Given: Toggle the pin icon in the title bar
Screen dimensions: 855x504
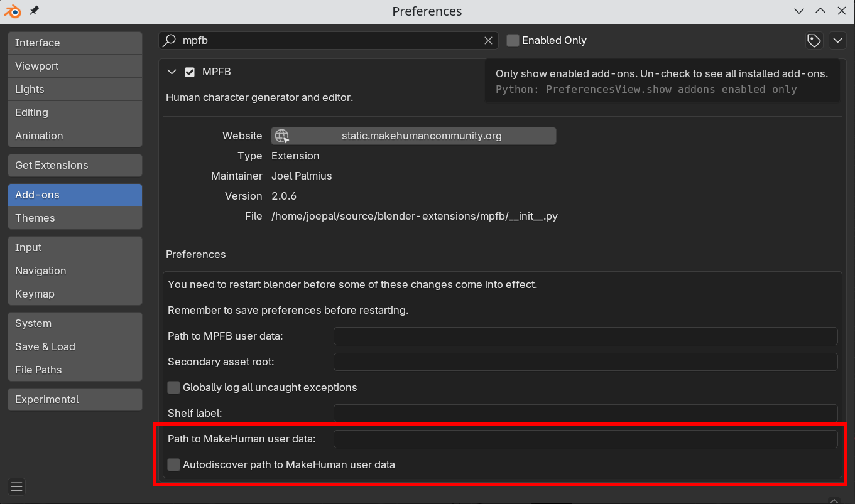Looking at the screenshot, I should (34, 11).
